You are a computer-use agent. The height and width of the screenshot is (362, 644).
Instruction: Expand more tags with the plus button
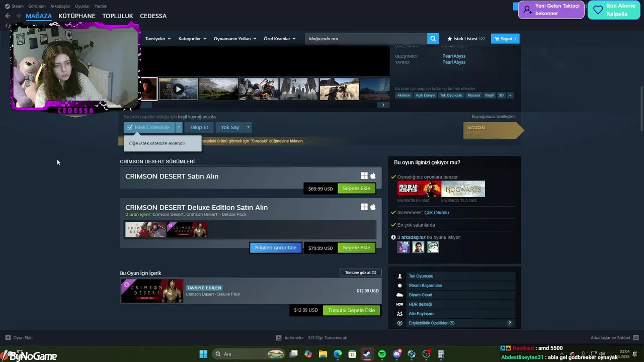[x=510, y=95]
